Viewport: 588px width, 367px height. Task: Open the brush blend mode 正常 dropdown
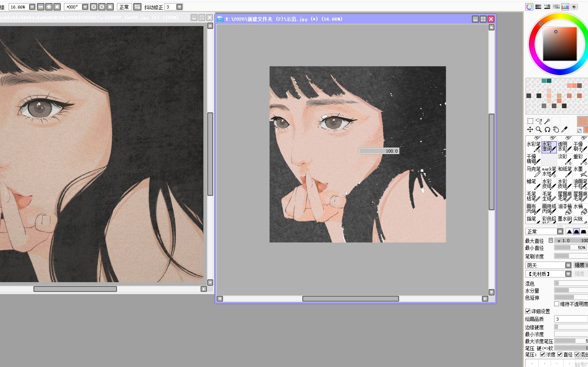tap(560, 232)
